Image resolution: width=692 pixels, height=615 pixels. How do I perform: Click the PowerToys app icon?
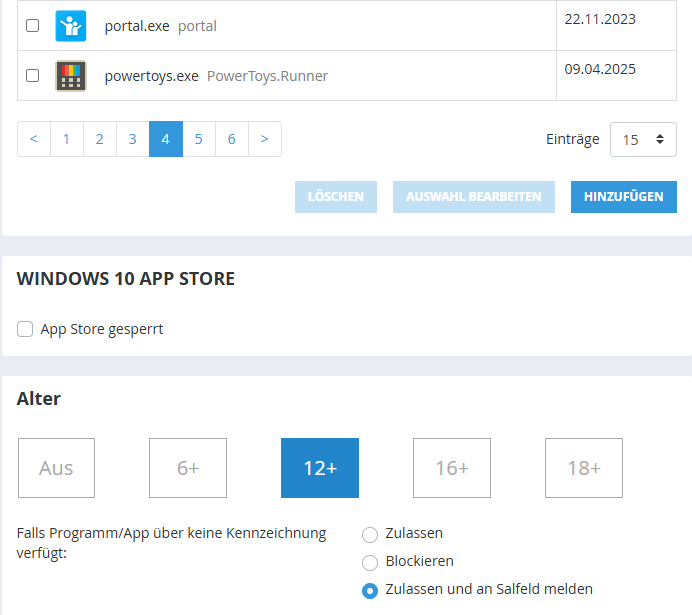[x=70, y=76]
